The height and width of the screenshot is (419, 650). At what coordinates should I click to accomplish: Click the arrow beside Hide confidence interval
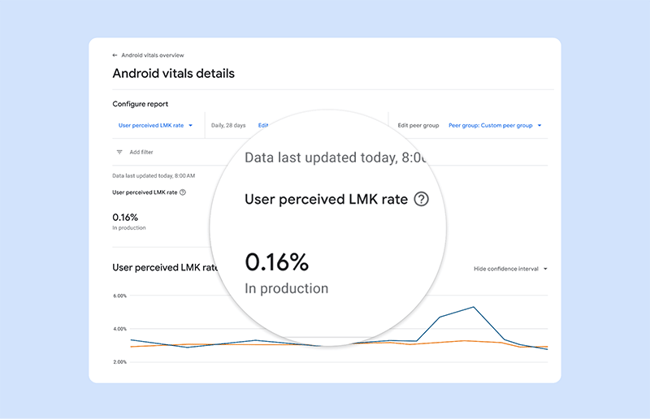click(x=545, y=269)
